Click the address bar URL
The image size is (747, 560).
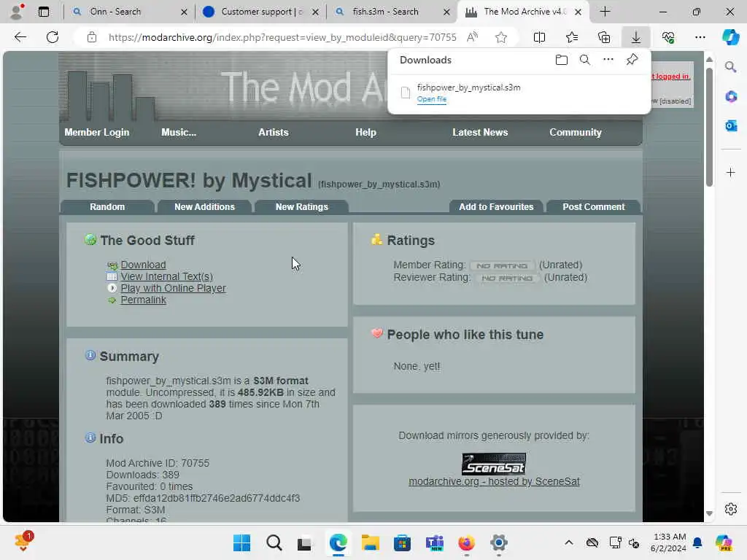click(282, 37)
